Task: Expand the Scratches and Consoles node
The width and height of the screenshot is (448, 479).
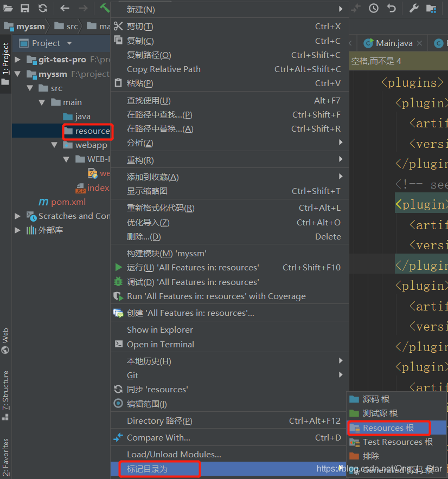Action: pos(17,216)
